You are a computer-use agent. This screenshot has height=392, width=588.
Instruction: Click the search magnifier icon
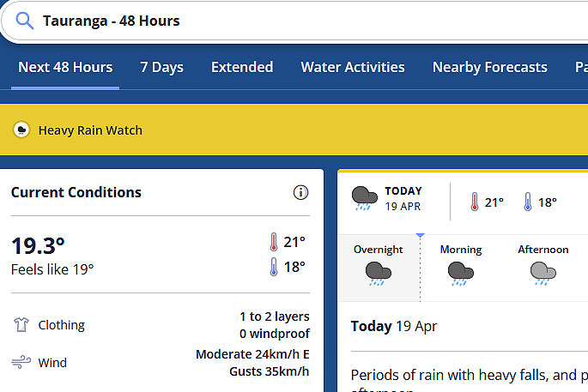[x=25, y=21]
